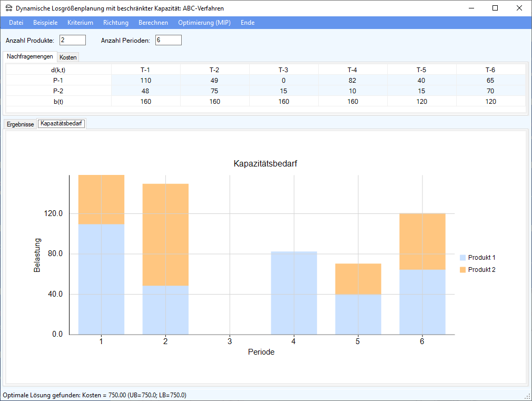
Task: Click the app icon in title bar
Action: click(x=9, y=8)
